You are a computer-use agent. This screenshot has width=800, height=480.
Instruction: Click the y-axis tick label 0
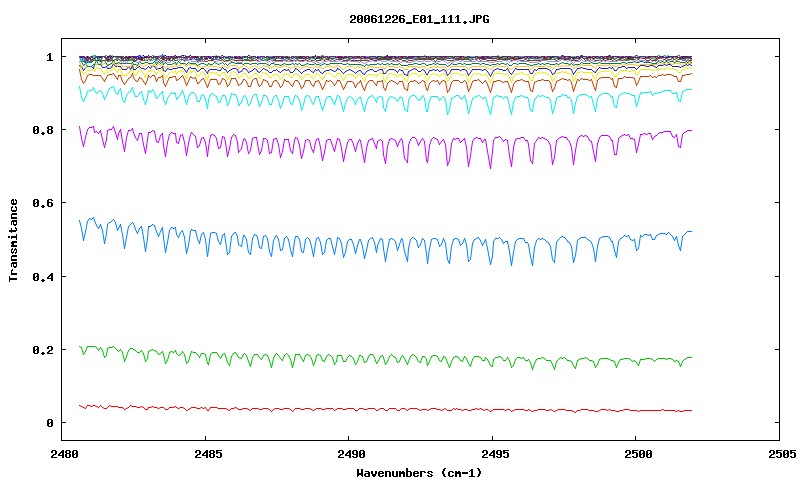(x=49, y=423)
